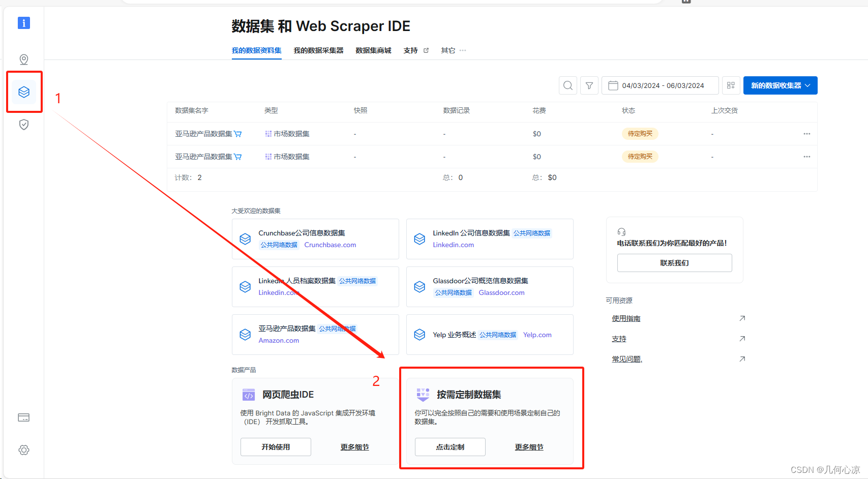Screen dimensions: 868x479
Task: Click the 点击定制 button
Action: tap(450, 447)
